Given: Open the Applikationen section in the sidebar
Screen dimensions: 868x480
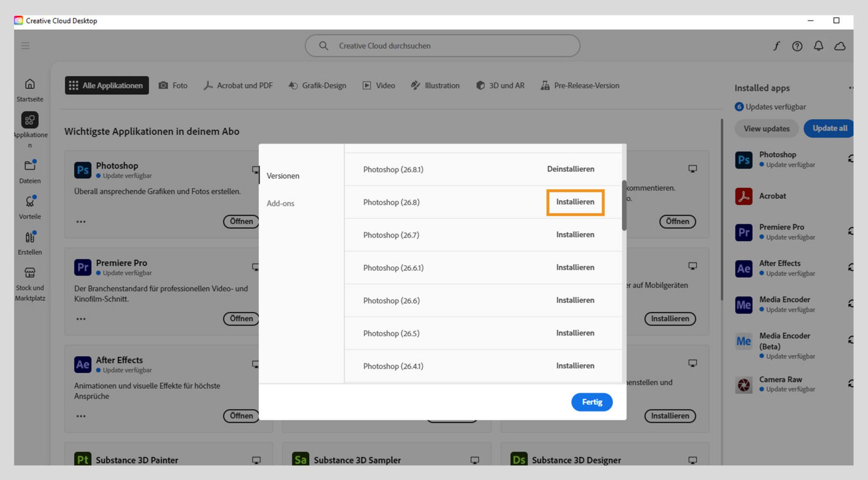Looking at the screenshot, I should pos(30,130).
